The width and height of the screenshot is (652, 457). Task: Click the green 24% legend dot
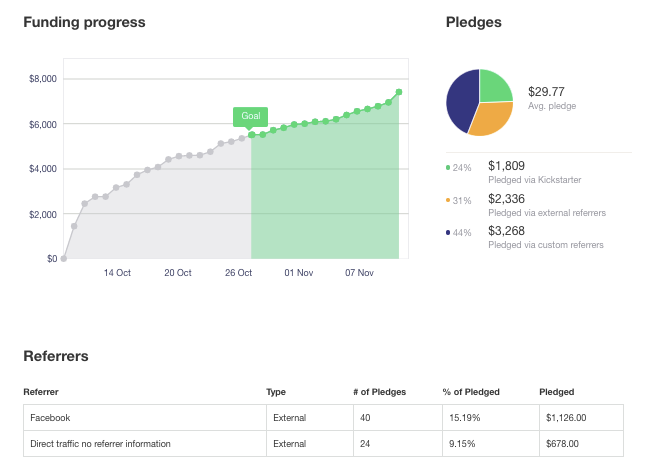pos(448,167)
